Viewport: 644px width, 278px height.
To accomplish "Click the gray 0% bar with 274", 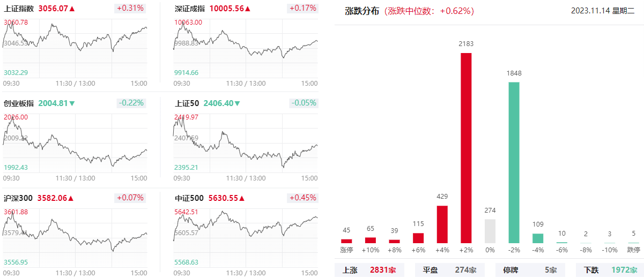I will pos(490,231).
